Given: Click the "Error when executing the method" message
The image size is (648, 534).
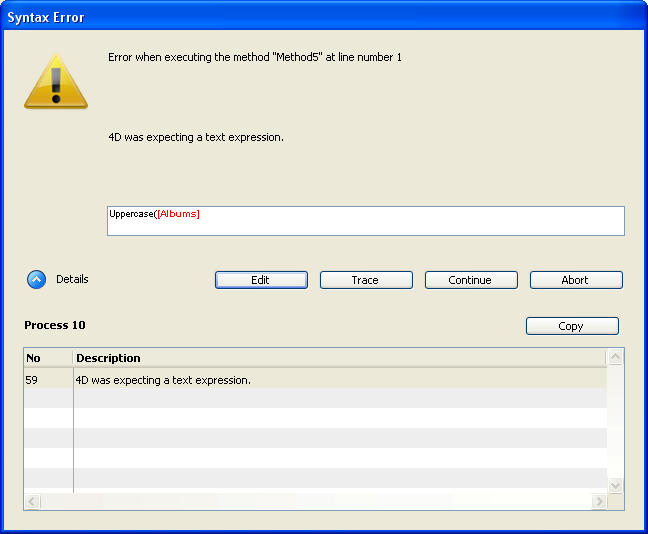Looking at the screenshot, I should click(x=255, y=58).
